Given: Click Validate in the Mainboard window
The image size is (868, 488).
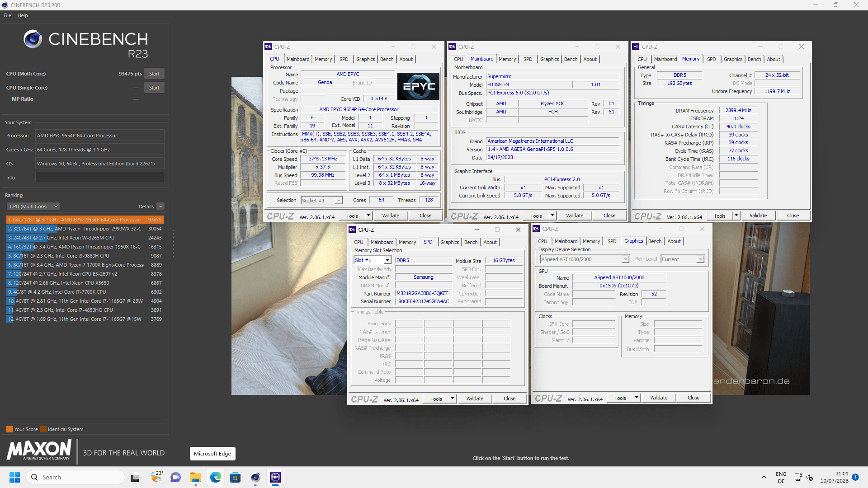Looking at the screenshot, I should pos(575,216).
